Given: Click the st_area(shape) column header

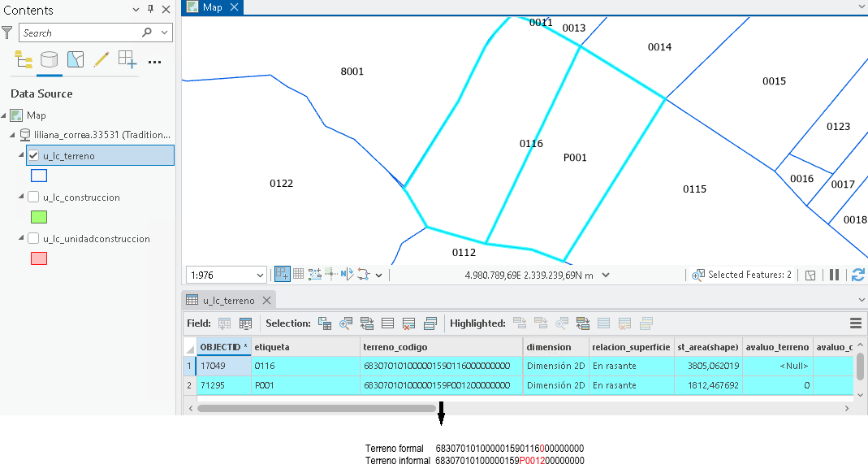Looking at the screenshot, I should (708, 347).
